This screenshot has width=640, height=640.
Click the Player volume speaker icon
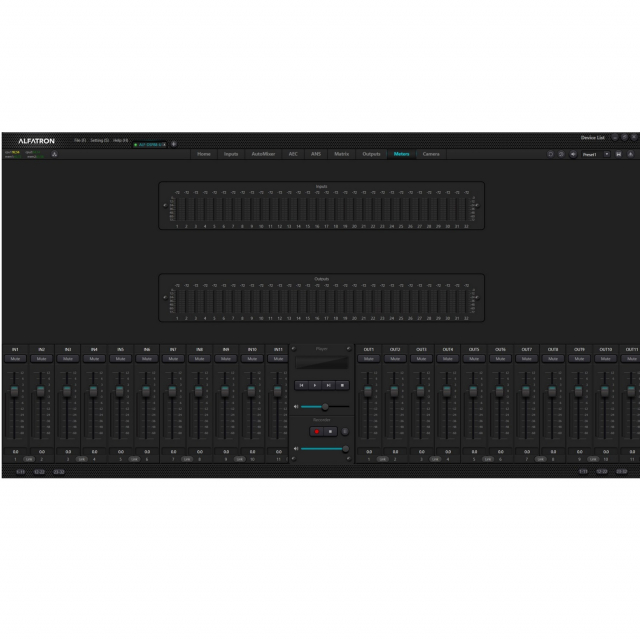pyautogui.click(x=297, y=407)
